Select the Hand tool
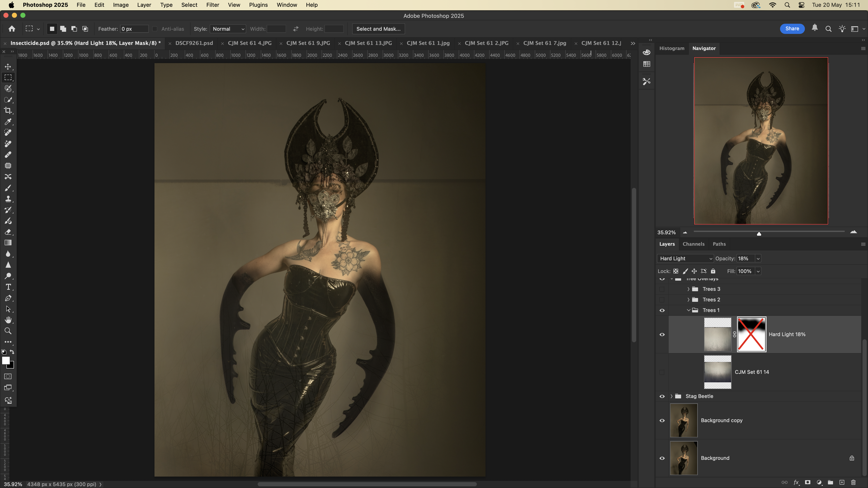Viewport: 868px width, 488px height. coord(8,320)
